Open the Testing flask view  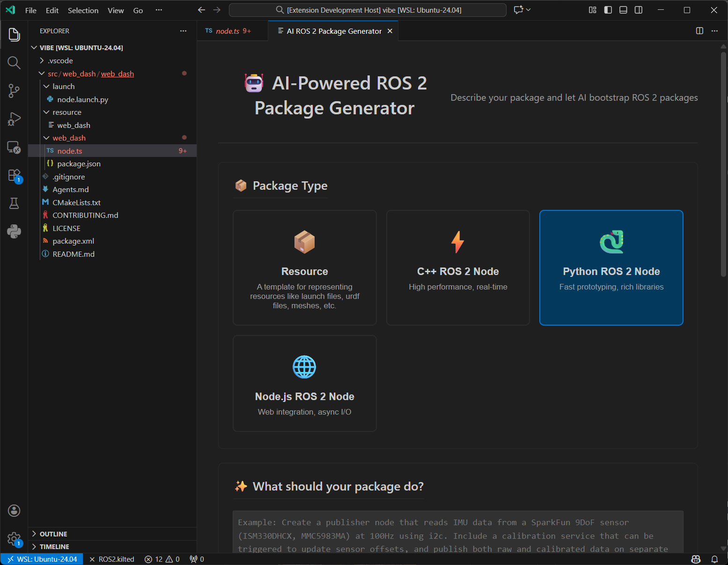(x=14, y=203)
